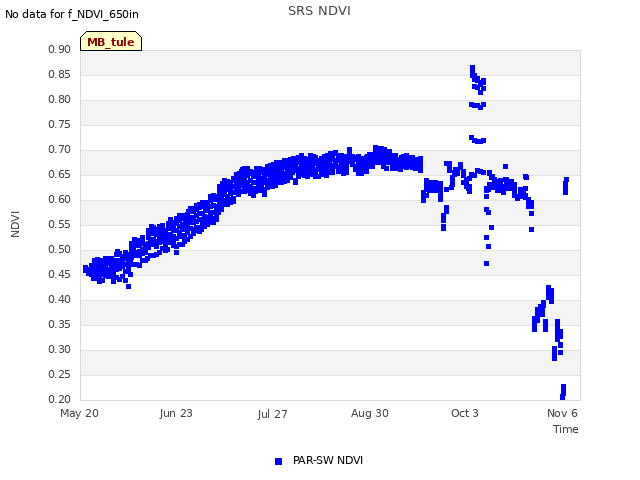The image size is (640, 480).
Task: Click the 'No data for f_NDVI_650in' message
Action: (x=72, y=14)
